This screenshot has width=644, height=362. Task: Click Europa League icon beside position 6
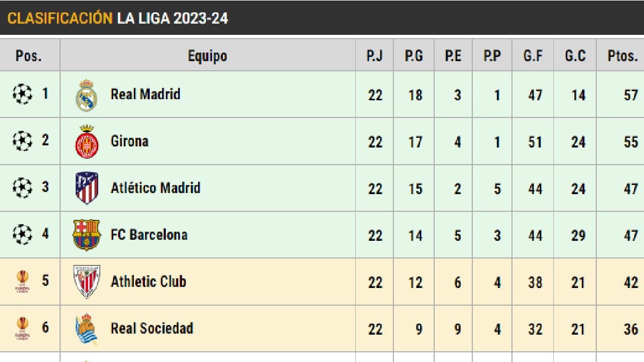tap(23, 328)
